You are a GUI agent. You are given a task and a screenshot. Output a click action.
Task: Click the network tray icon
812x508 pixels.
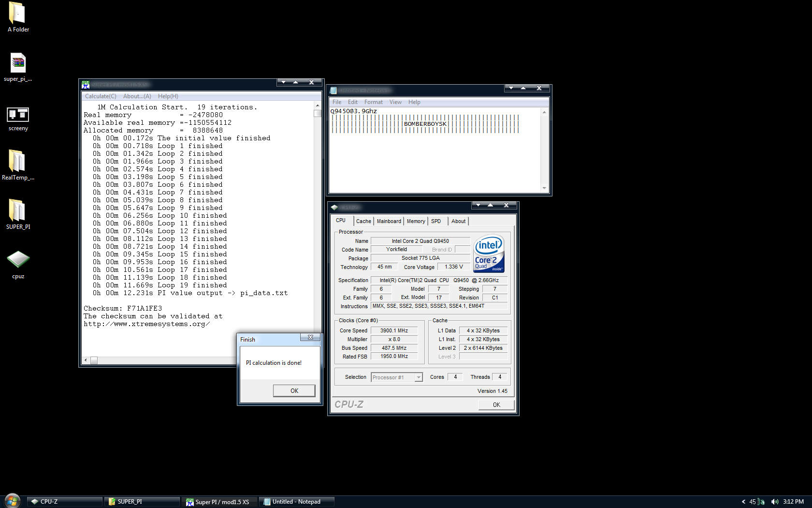point(762,502)
